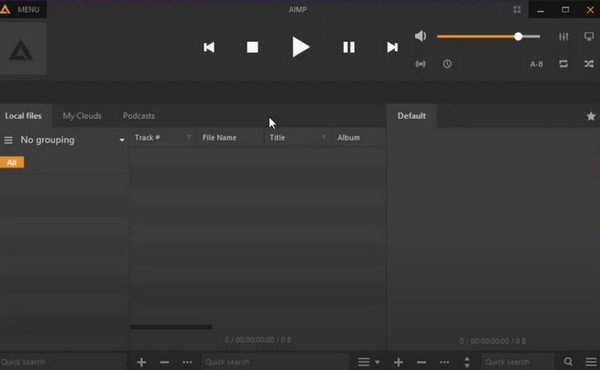
Task: Toggle shuffle playback mode
Action: pos(589,64)
